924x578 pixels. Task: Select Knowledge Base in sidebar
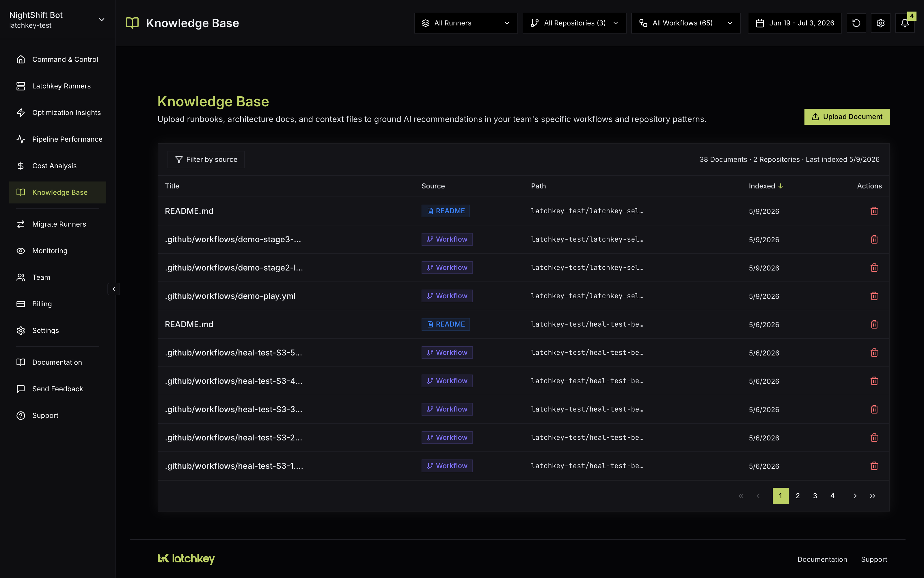click(x=58, y=192)
